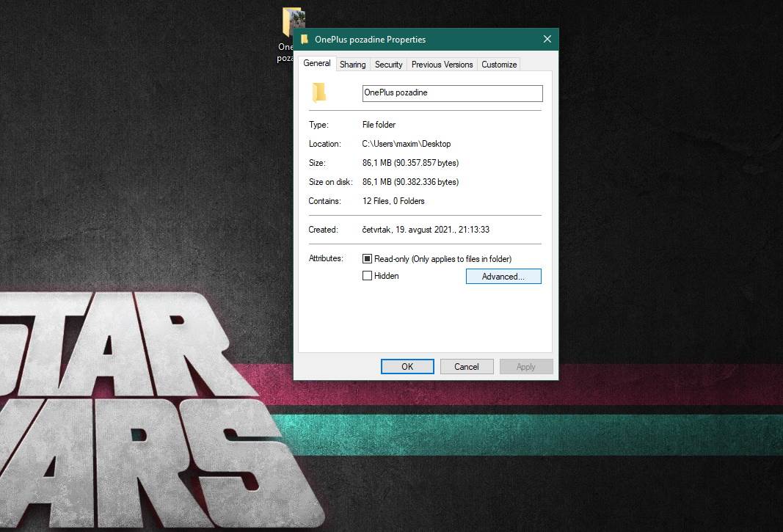Click the Size on disk value
783x532 pixels.
coord(410,182)
